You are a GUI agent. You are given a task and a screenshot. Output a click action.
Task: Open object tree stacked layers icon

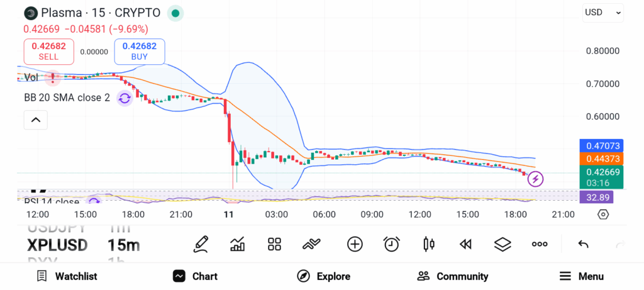pos(502,244)
